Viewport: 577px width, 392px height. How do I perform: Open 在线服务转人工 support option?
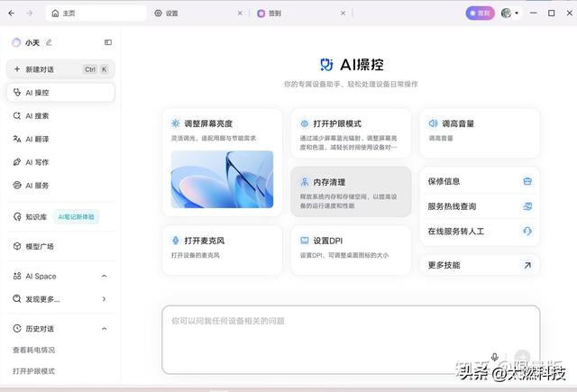click(479, 232)
